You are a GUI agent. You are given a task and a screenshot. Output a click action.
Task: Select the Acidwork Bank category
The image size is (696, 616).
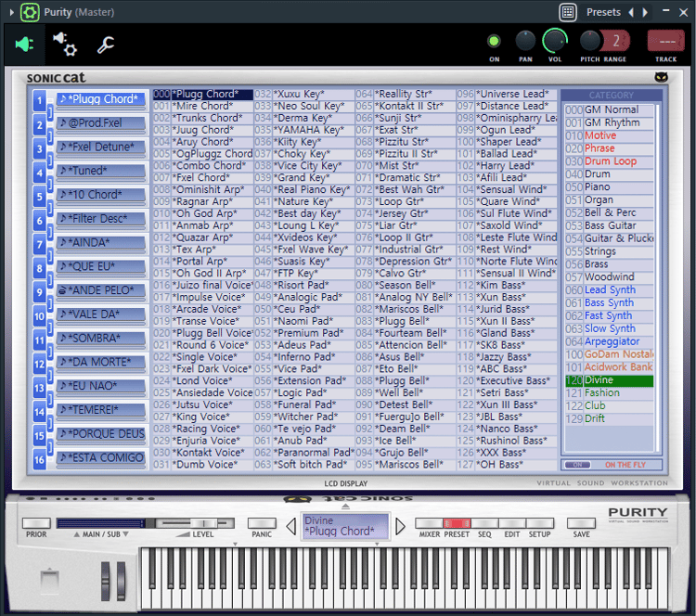pyautogui.click(x=609, y=367)
